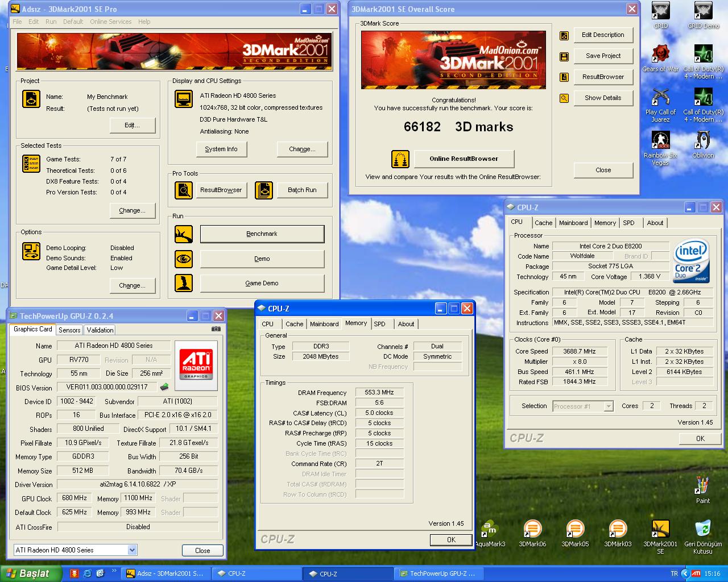
Task: Click the ResultBrowser magnifier icon in Pro Tools
Action: click(x=184, y=190)
